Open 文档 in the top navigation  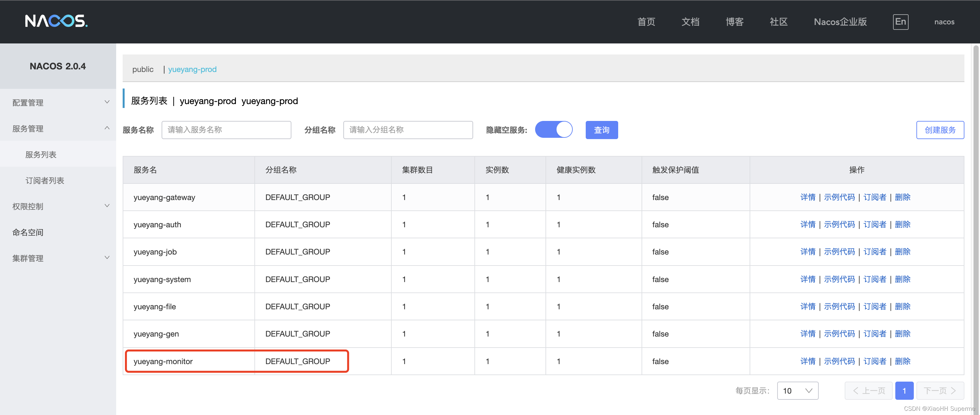(x=691, y=22)
